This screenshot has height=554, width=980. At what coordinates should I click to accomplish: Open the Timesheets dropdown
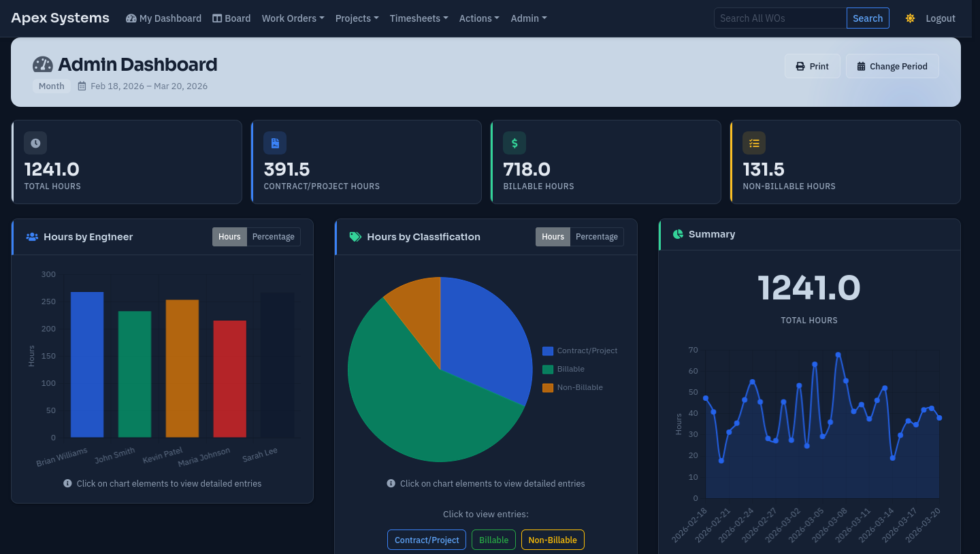[419, 18]
